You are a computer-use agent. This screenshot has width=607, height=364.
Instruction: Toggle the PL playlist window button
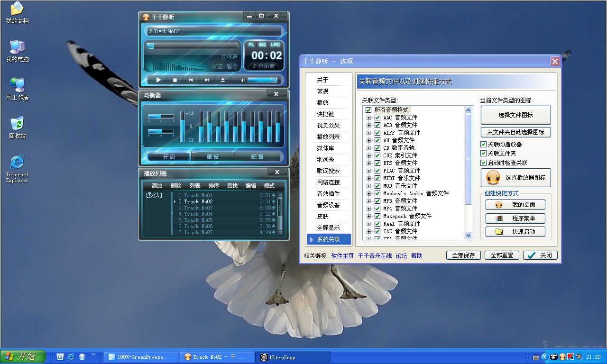click(251, 45)
